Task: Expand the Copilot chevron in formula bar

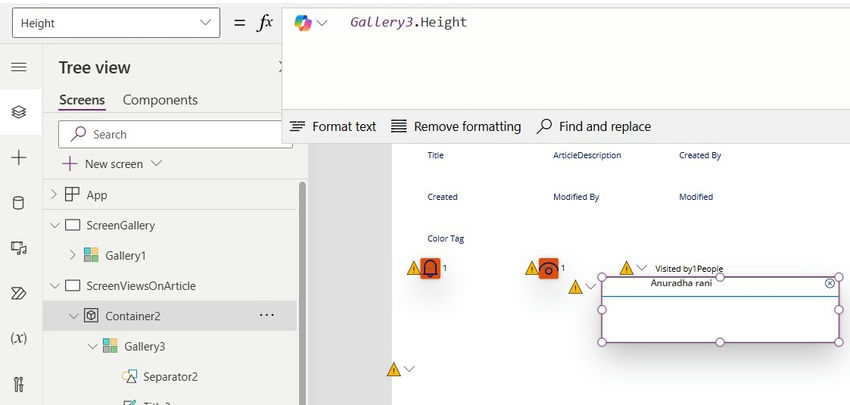Action: click(x=322, y=23)
